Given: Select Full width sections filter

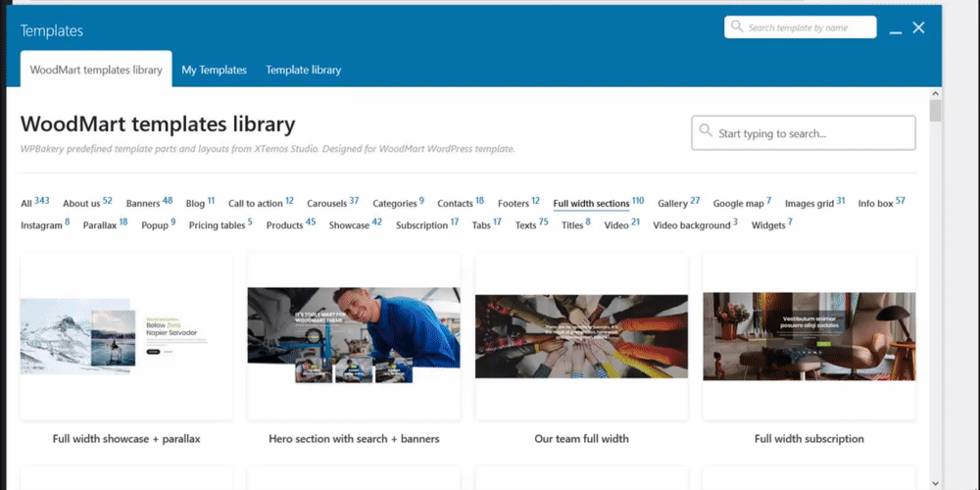Looking at the screenshot, I should coord(598,203).
